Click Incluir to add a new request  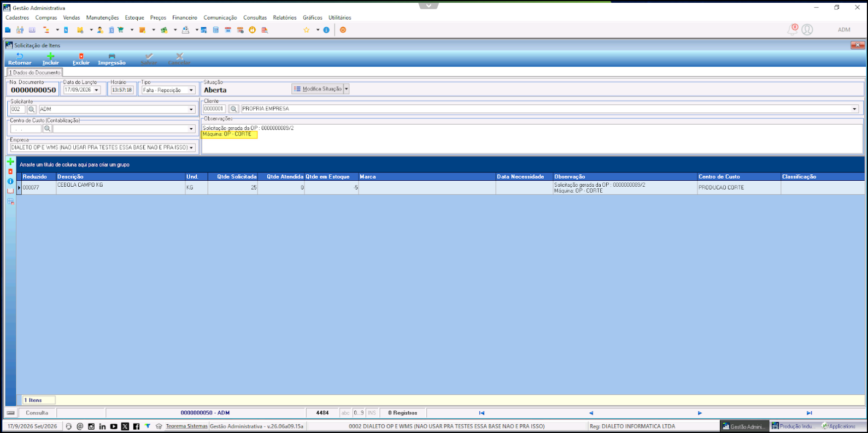coord(50,59)
